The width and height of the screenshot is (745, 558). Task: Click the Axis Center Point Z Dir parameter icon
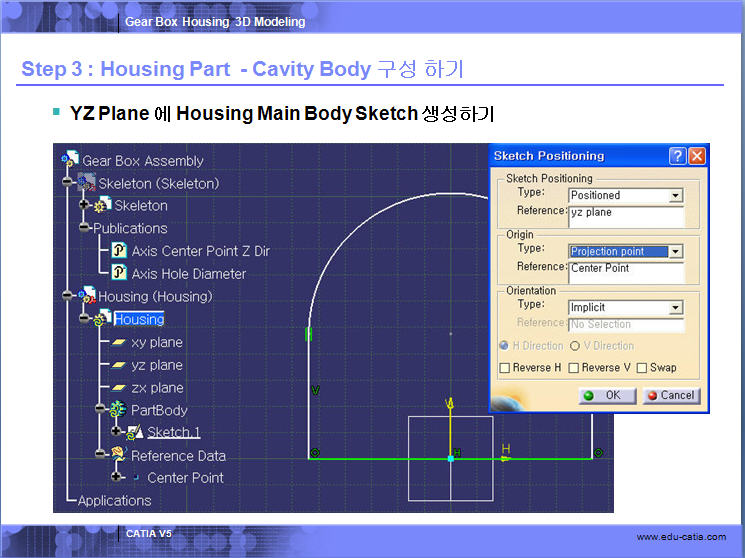pos(119,251)
